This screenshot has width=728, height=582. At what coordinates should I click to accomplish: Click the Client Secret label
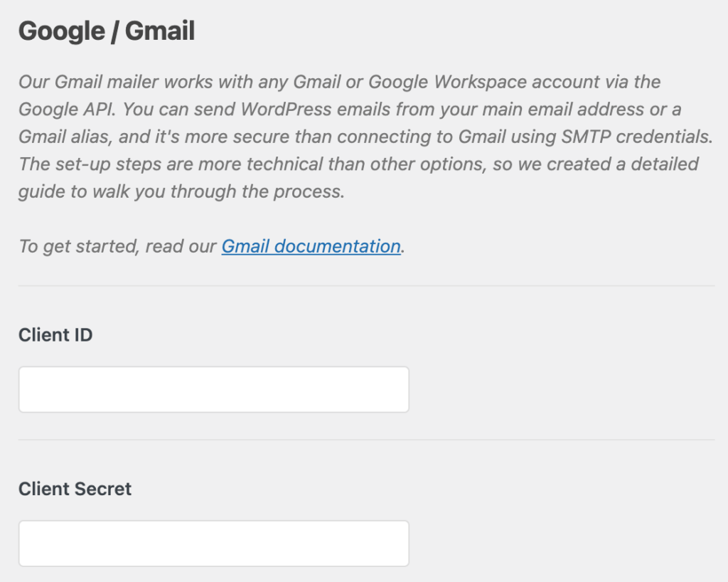pos(74,489)
